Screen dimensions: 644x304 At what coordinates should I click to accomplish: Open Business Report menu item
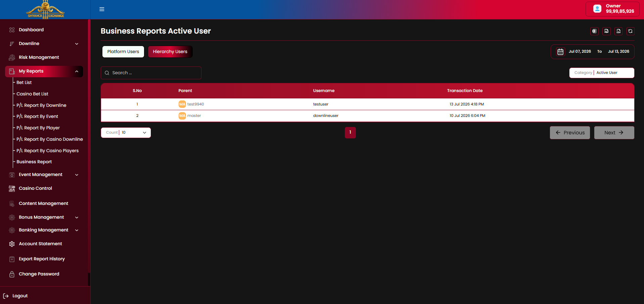(34, 162)
